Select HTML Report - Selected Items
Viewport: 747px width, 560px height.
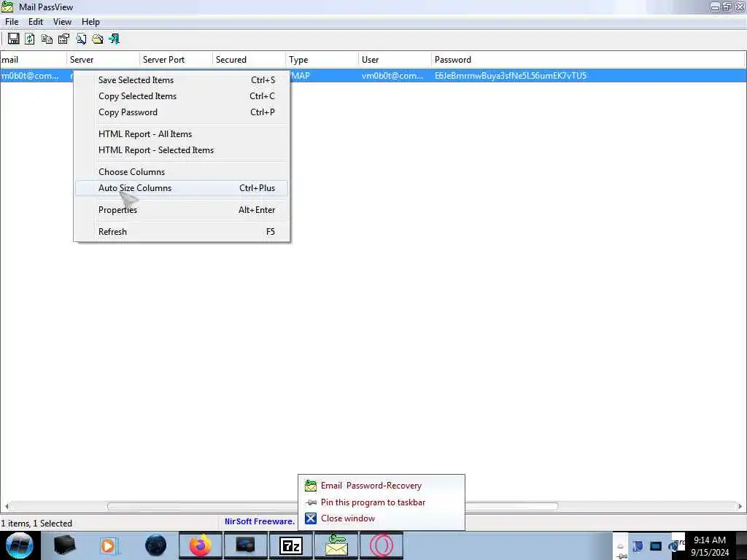tap(182, 150)
